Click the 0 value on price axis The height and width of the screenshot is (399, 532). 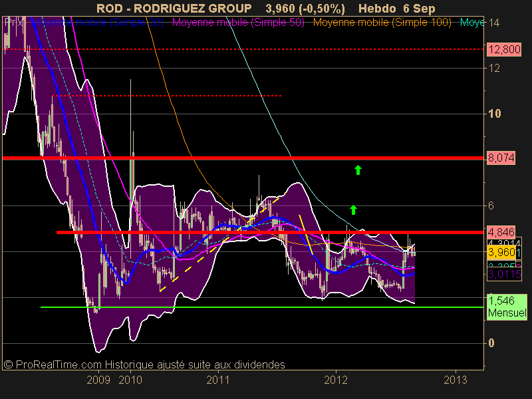tap(491, 343)
